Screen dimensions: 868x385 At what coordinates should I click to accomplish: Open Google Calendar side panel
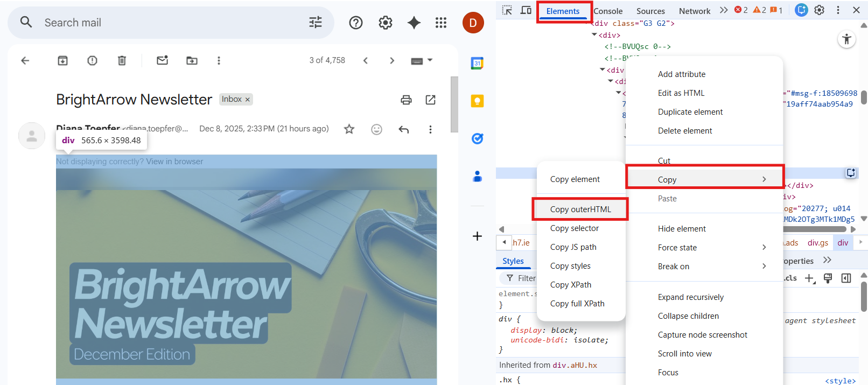tap(477, 63)
